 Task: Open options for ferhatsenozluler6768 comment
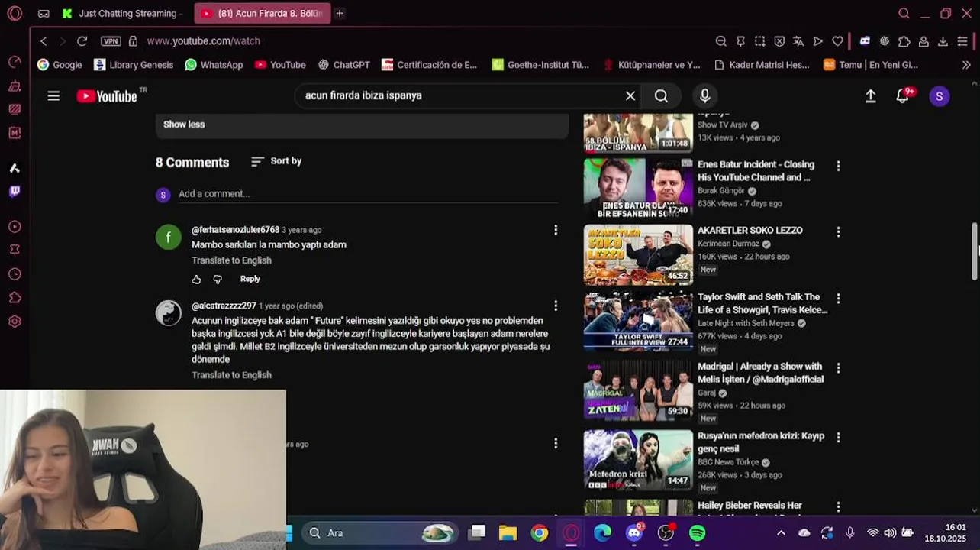tap(556, 230)
